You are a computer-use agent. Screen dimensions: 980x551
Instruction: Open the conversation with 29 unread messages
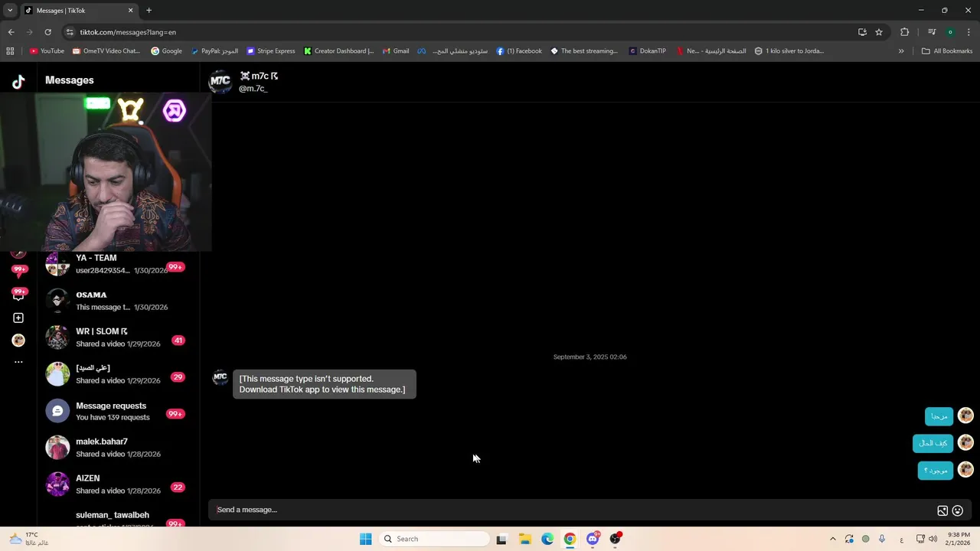[119, 374]
